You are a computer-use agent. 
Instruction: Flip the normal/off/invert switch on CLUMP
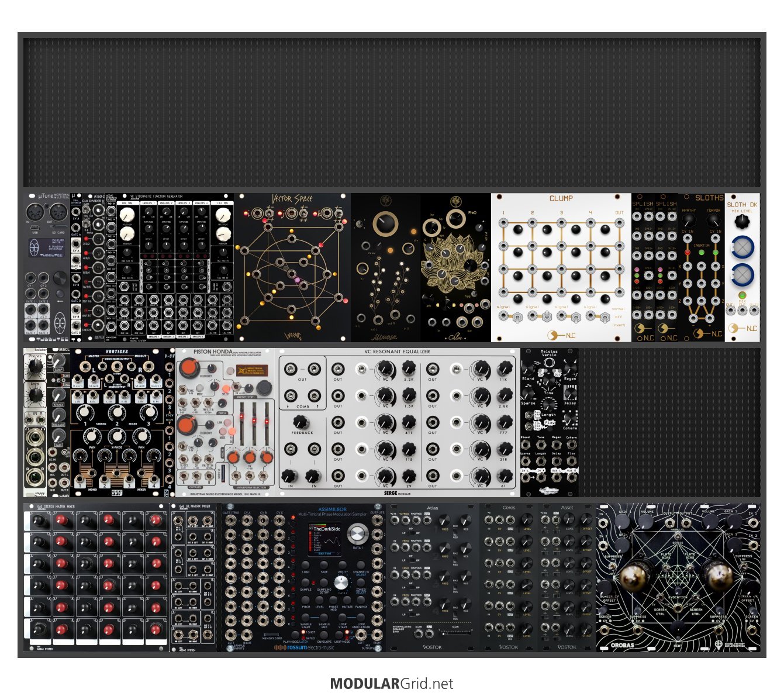pyautogui.click(x=605, y=318)
